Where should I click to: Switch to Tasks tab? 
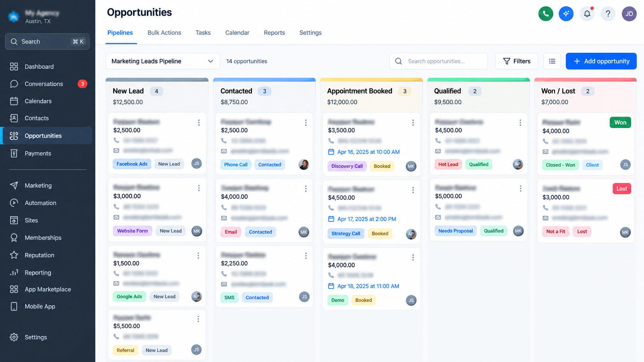pos(203,33)
